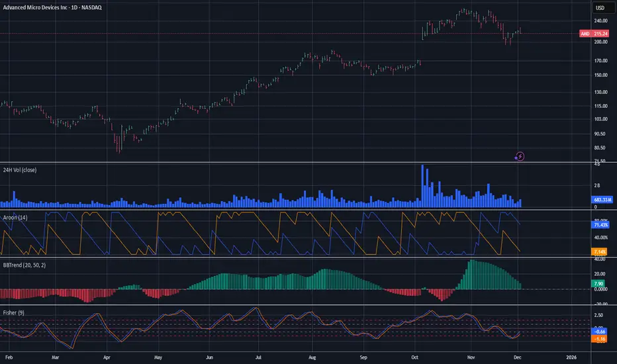Select the AMD 215.24 last price label
This screenshot has height=364, width=617.
coord(594,34)
